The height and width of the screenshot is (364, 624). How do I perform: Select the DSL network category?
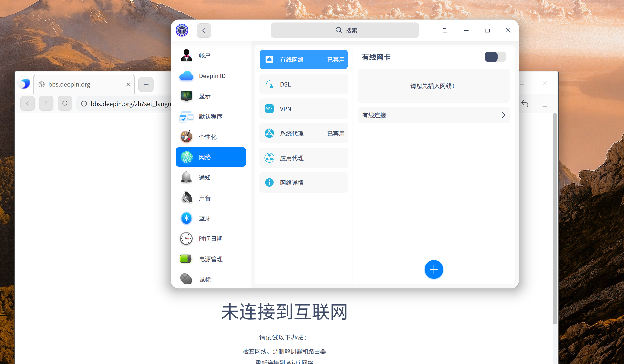(303, 84)
